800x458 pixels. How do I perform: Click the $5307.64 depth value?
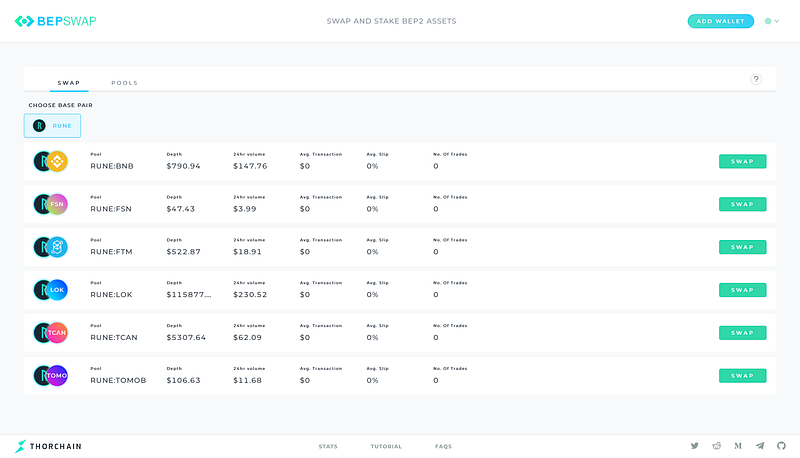(186, 337)
